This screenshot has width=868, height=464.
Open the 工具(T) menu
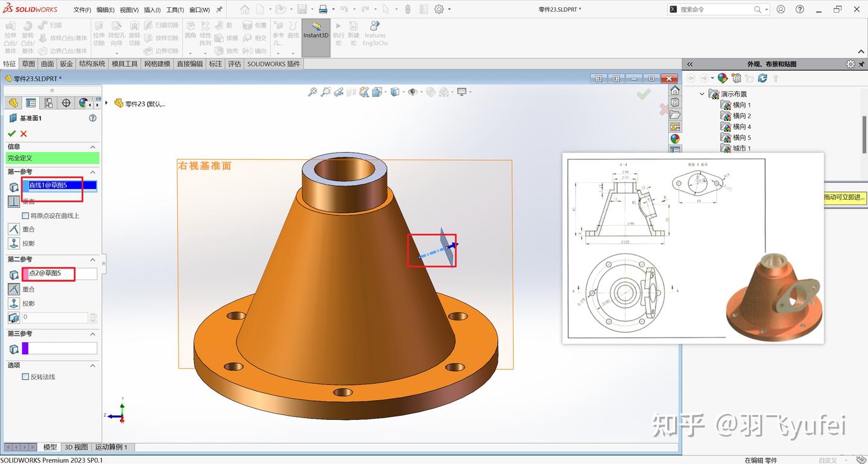click(x=175, y=10)
